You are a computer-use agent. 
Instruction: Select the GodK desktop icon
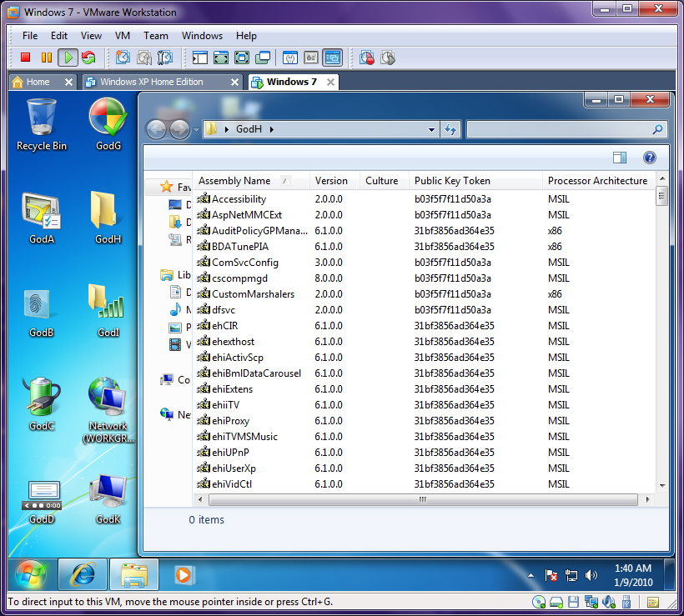(x=108, y=498)
